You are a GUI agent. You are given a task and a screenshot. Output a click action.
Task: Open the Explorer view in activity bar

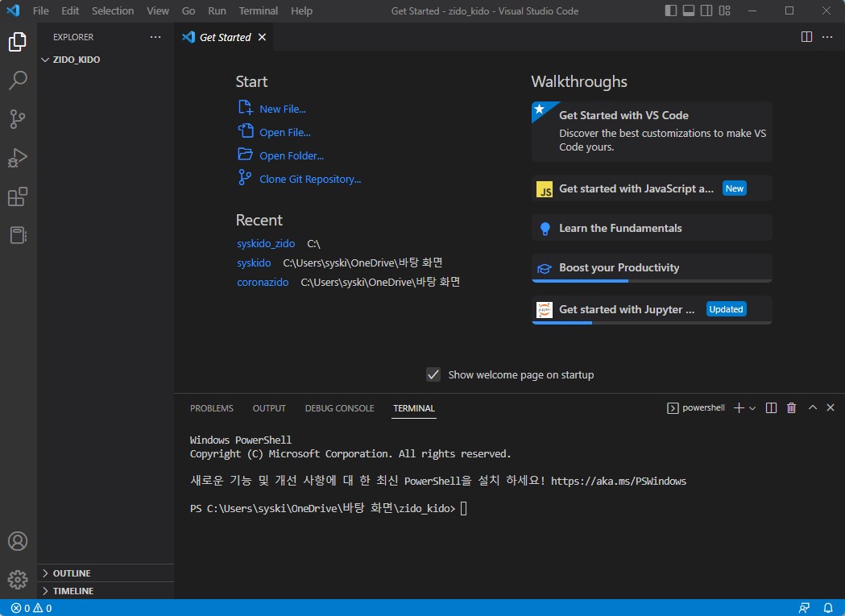click(x=18, y=42)
